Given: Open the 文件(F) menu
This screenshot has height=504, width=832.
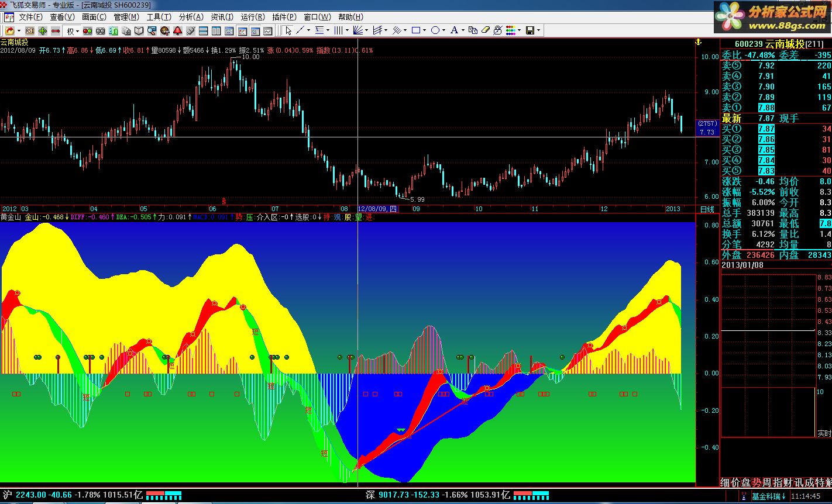Looking at the screenshot, I should 30,17.
